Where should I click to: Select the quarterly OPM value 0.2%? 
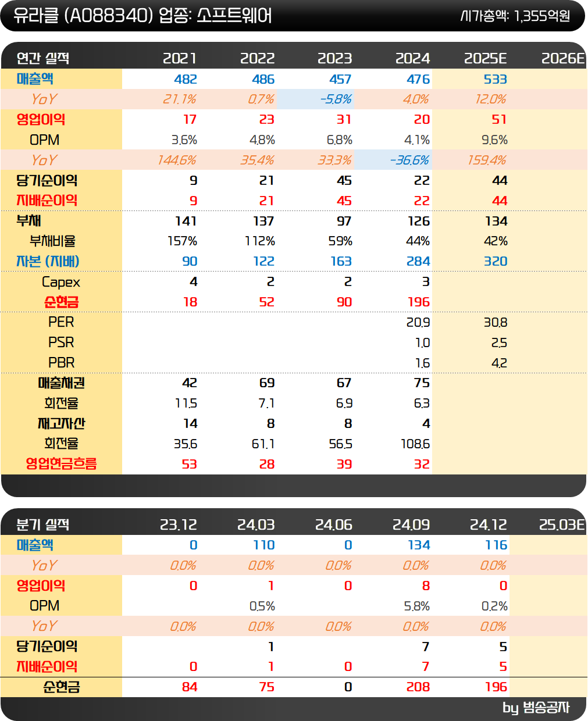[494, 606]
